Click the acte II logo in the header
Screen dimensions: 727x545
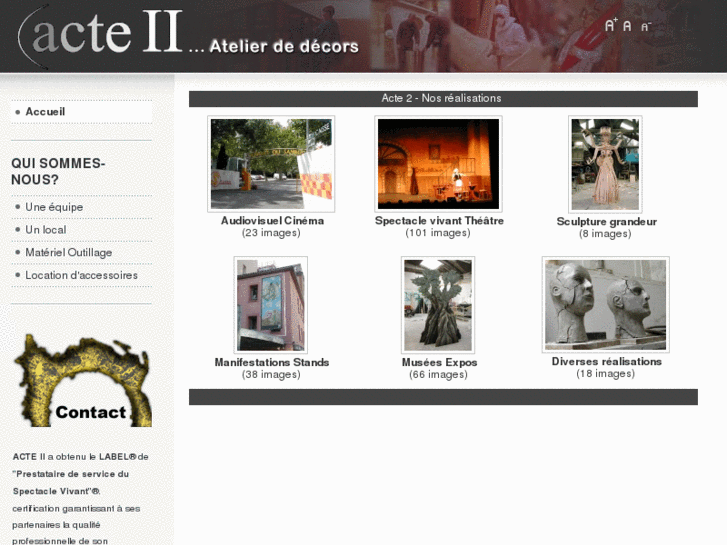(101, 35)
